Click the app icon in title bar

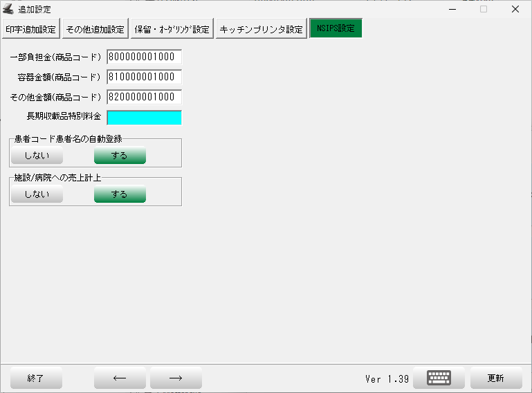click(8, 9)
